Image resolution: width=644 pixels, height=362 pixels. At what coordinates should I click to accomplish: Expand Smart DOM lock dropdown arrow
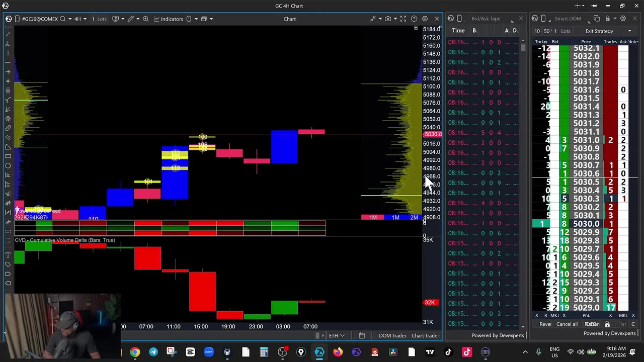tap(614, 19)
